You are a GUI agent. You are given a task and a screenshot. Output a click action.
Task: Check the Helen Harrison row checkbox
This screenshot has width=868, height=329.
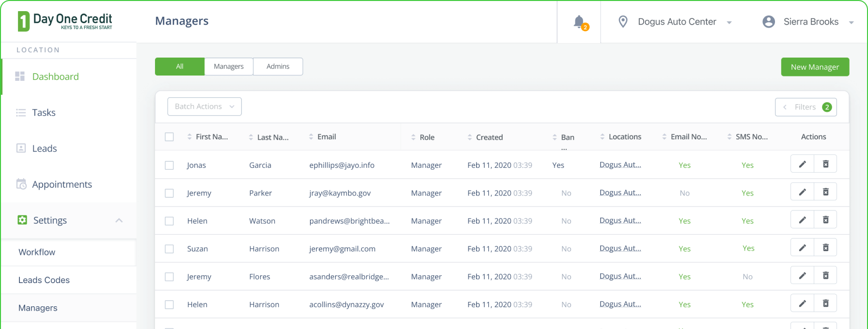point(169,305)
